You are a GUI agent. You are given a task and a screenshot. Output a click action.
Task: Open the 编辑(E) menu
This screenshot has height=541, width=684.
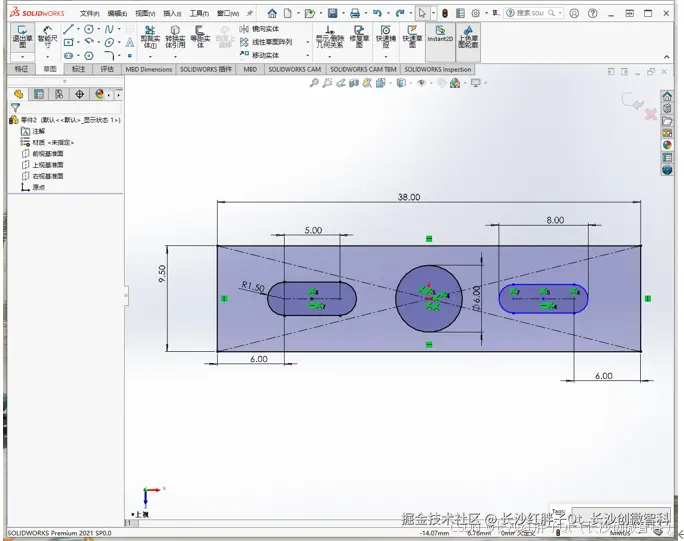(x=117, y=14)
